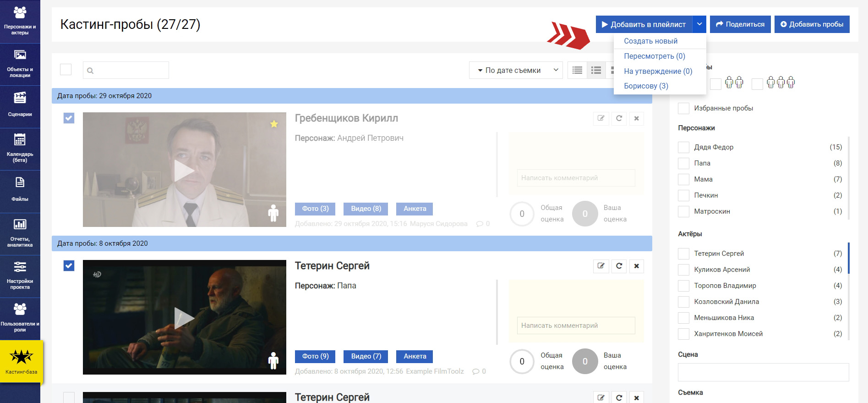Image resolution: width=868 pixels, height=403 pixels.
Task: Click Добавить в плейлист button
Action: (x=644, y=24)
